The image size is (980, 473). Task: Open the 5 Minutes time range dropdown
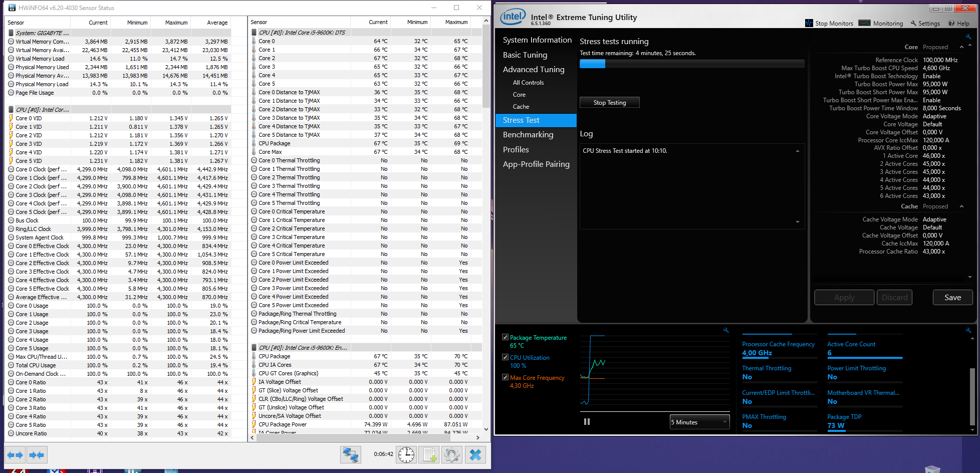[700, 422]
